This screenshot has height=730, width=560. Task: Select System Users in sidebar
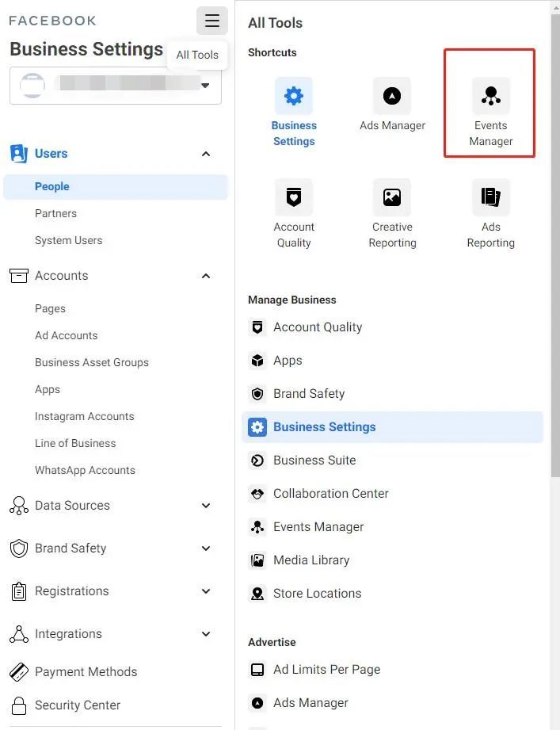tap(68, 241)
